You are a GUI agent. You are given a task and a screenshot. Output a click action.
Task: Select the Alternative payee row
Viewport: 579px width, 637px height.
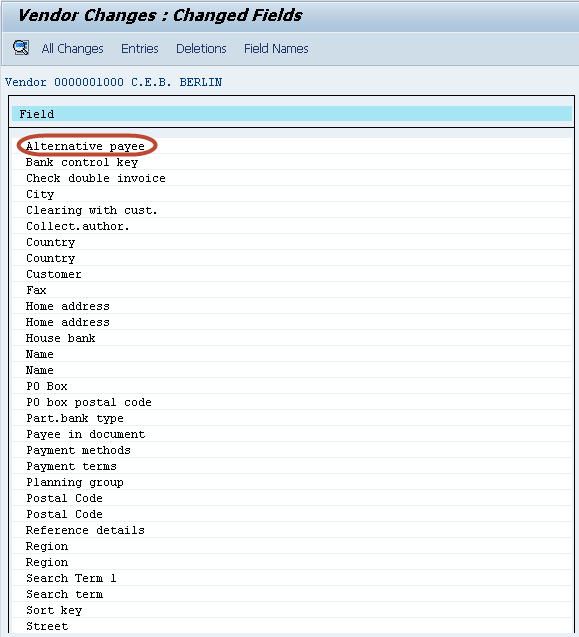[292, 146]
